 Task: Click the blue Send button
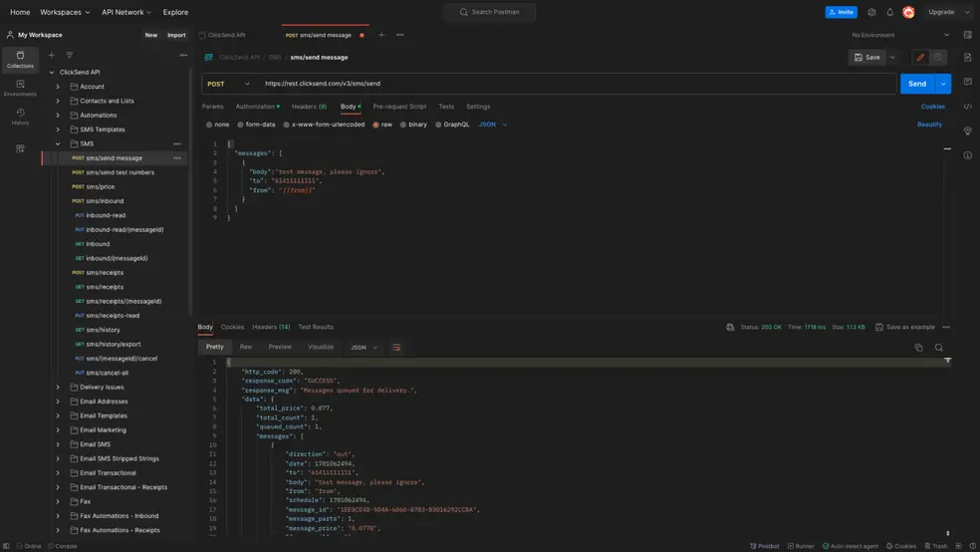click(x=917, y=84)
